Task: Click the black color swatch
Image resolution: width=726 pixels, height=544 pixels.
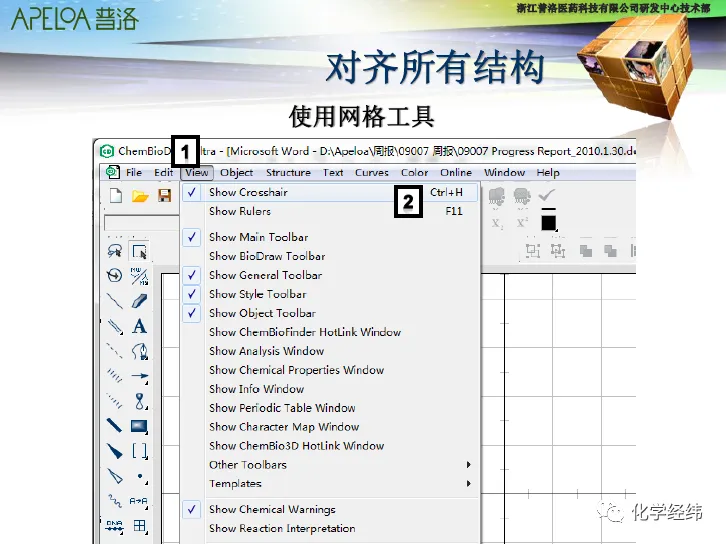Action: point(549,222)
